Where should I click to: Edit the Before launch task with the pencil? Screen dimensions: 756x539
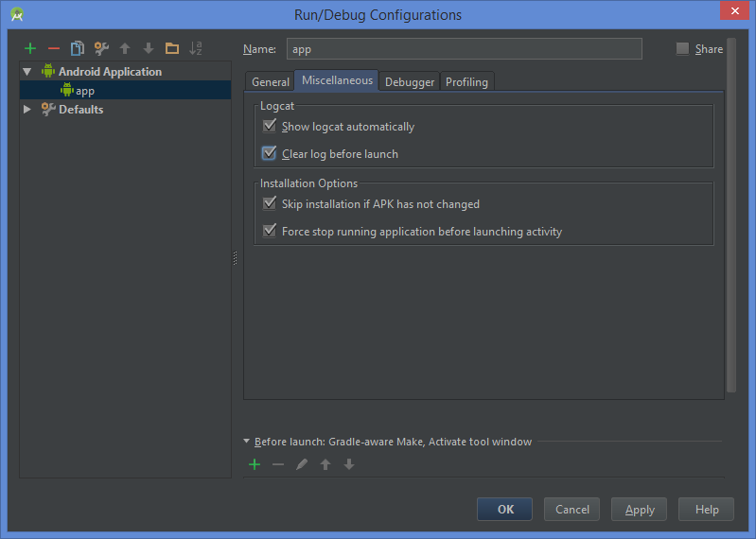pos(302,464)
